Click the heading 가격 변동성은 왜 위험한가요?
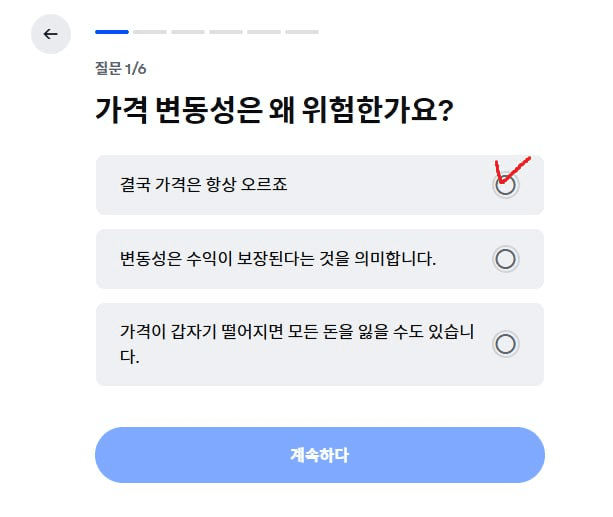Image resolution: width=613 pixels, height=517 pixels. [x=274, y=111]
